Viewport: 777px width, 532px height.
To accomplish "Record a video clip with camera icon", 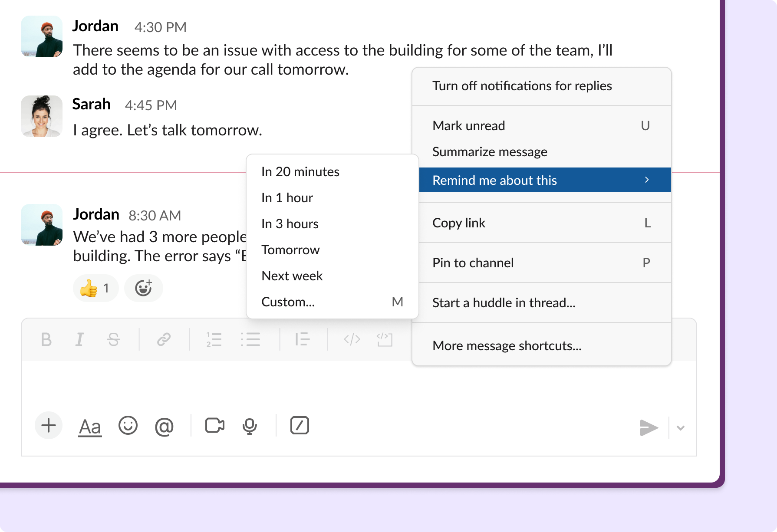I will (214, 426).
